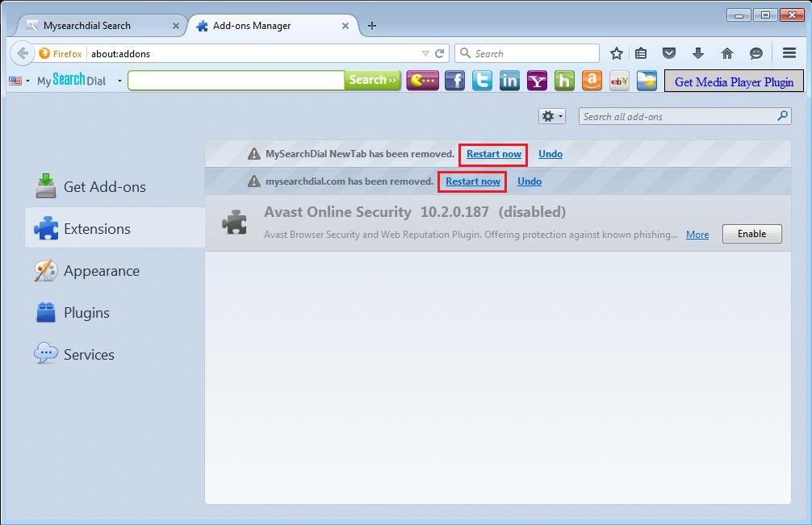Undo removal of MySearchDial NewTab

pos(550,154)
